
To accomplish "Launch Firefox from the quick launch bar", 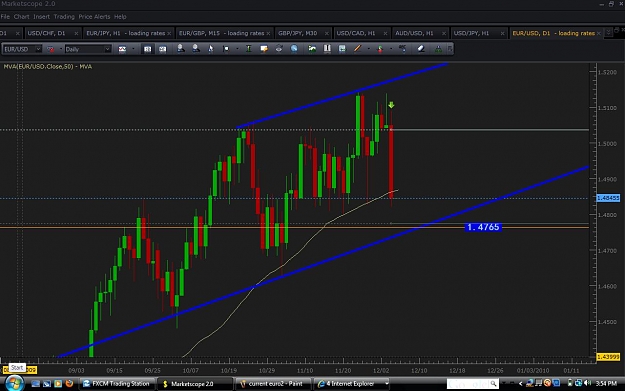I will point(69,383).
